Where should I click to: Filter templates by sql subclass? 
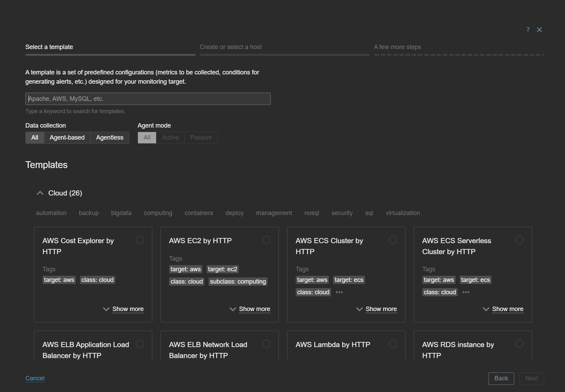pos(369,213)
